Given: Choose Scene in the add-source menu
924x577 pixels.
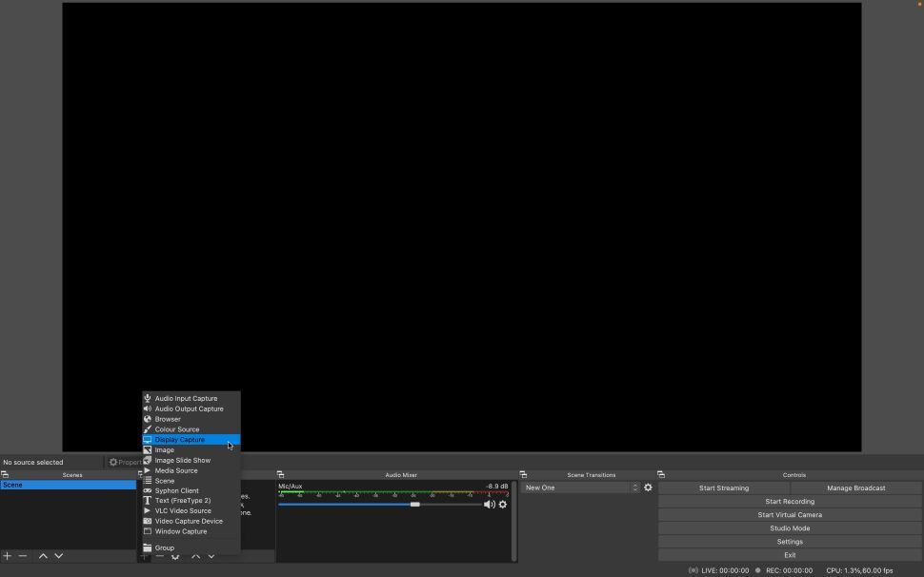Looking at the screenshot, I should click(x=191, y=481).
